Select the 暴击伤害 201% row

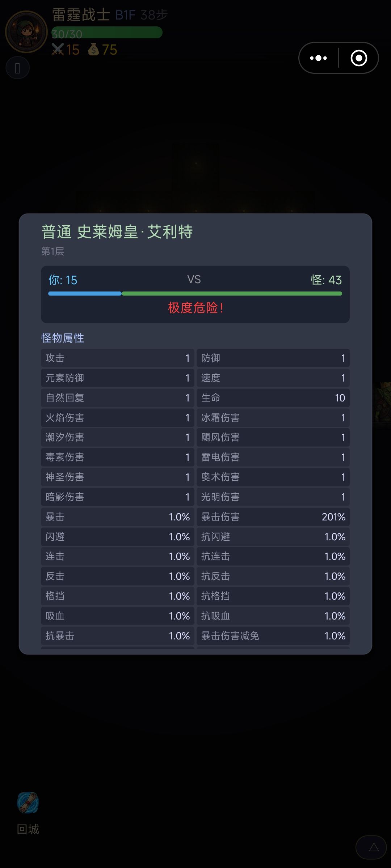[x=273, y=517]
